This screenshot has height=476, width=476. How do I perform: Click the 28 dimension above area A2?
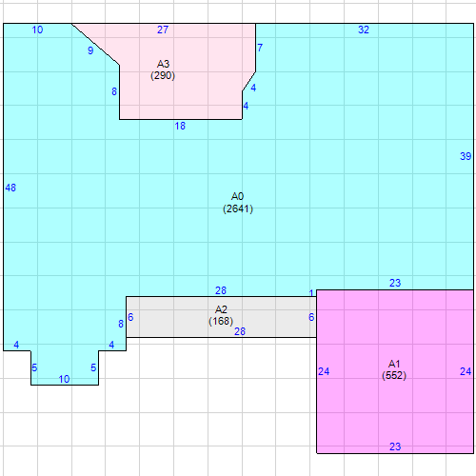tap(221, 290)
